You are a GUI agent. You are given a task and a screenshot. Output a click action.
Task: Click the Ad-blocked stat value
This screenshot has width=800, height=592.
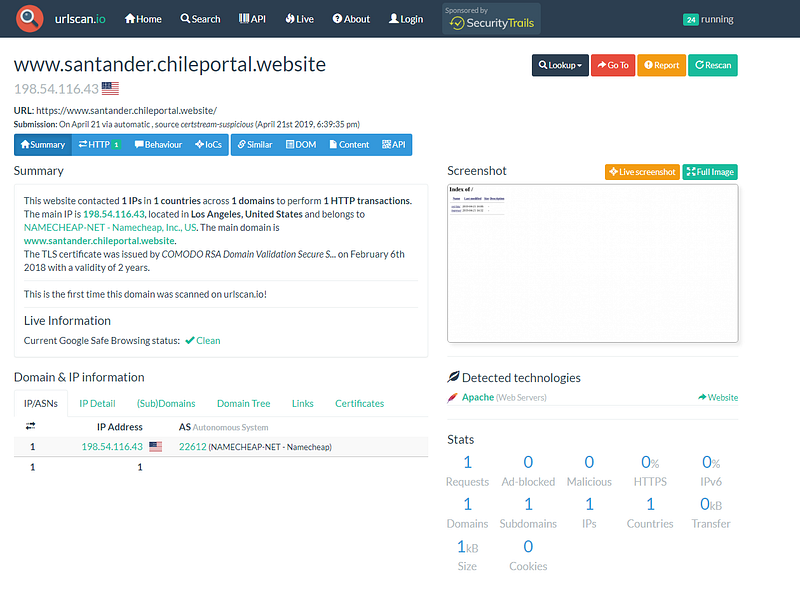(528, 462)
